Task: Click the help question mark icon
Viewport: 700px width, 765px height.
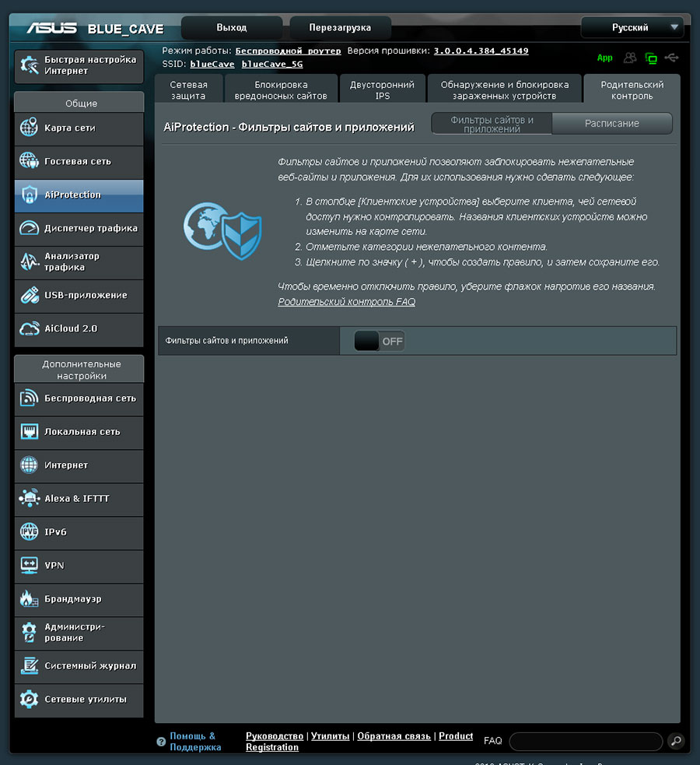Action: pos(161,742)
